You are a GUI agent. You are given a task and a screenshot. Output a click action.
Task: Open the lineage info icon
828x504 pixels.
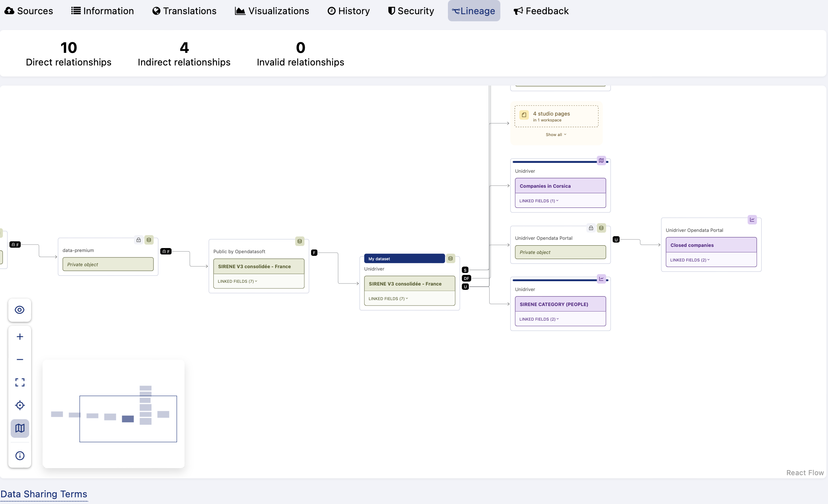pos(20,456)
